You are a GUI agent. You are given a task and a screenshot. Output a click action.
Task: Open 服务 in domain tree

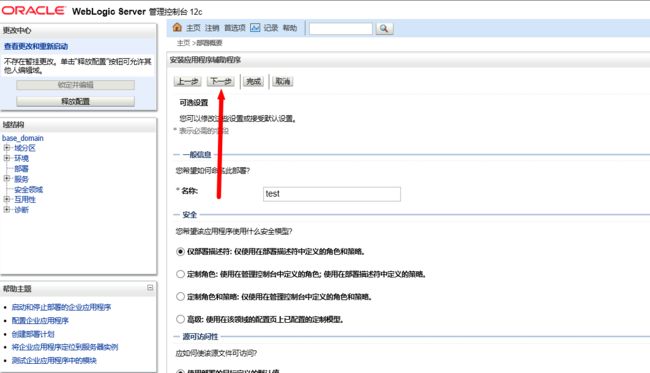tap(22, 179)
